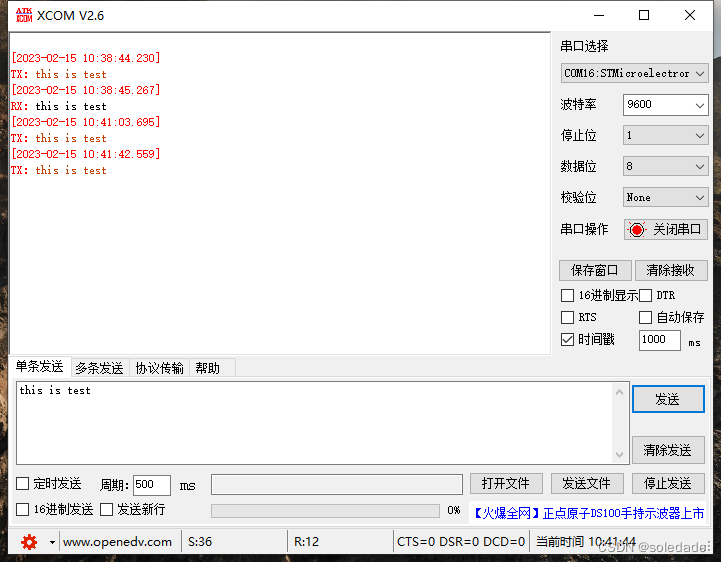
Task: Click the www.openedv.com link
Action: [x=117, y=542]
